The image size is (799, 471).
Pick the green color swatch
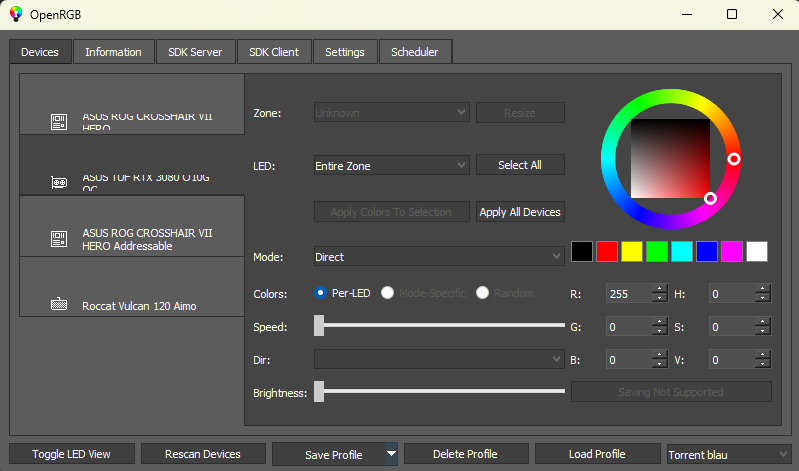point(657,251)
